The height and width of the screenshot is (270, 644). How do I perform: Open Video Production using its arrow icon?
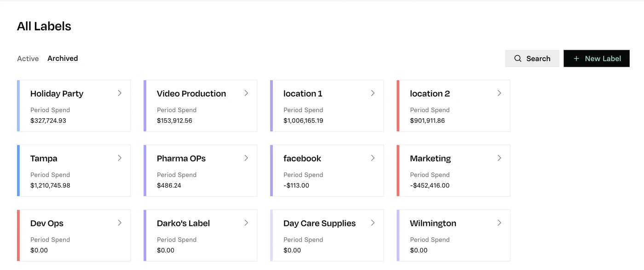pos(246,93)
